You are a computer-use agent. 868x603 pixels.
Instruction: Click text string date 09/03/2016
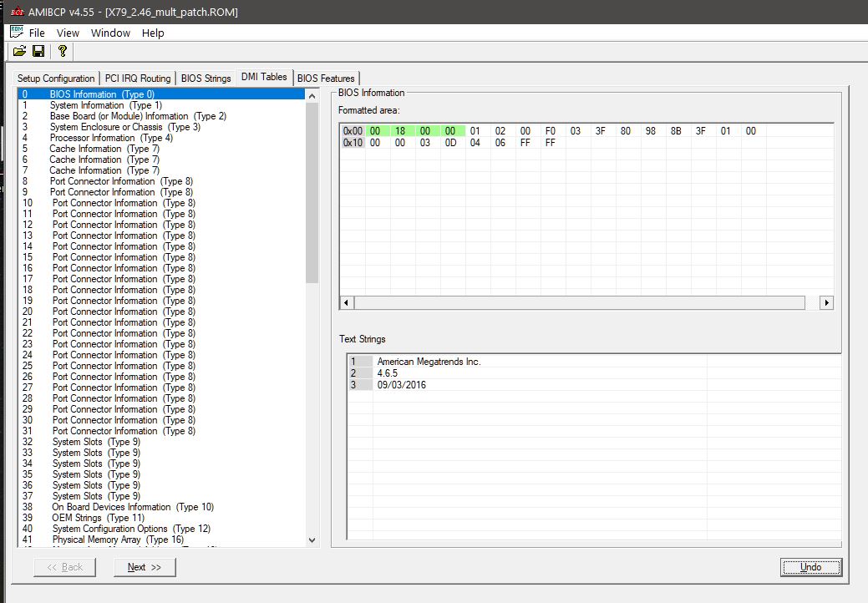[x=402, y=385]
